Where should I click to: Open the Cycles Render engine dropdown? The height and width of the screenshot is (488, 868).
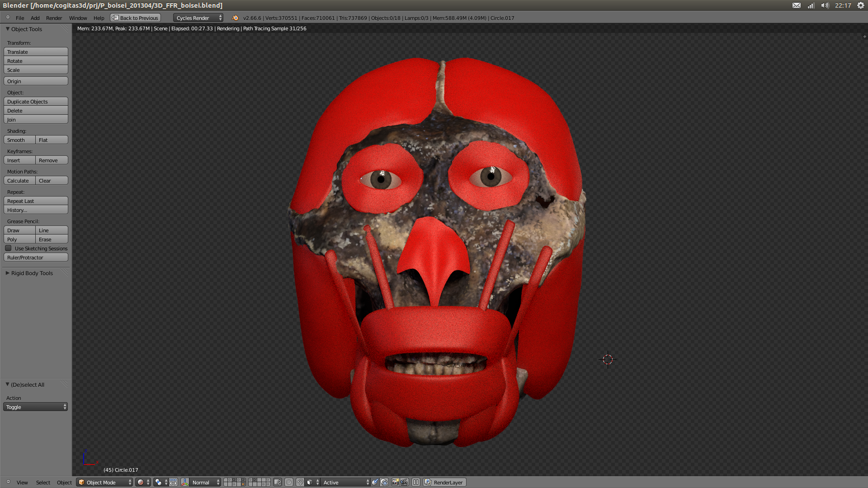pos(198,18)
